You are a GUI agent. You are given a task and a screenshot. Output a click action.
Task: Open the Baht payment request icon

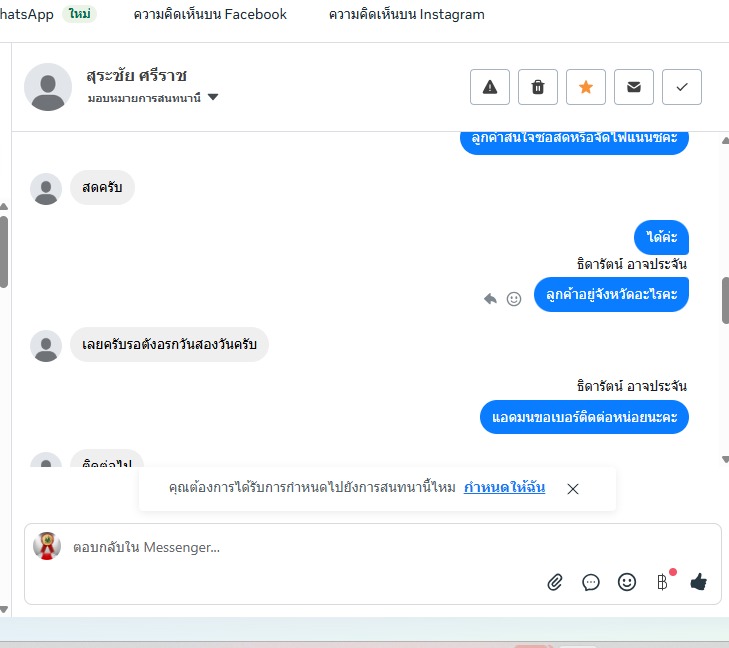coord(663,582)
